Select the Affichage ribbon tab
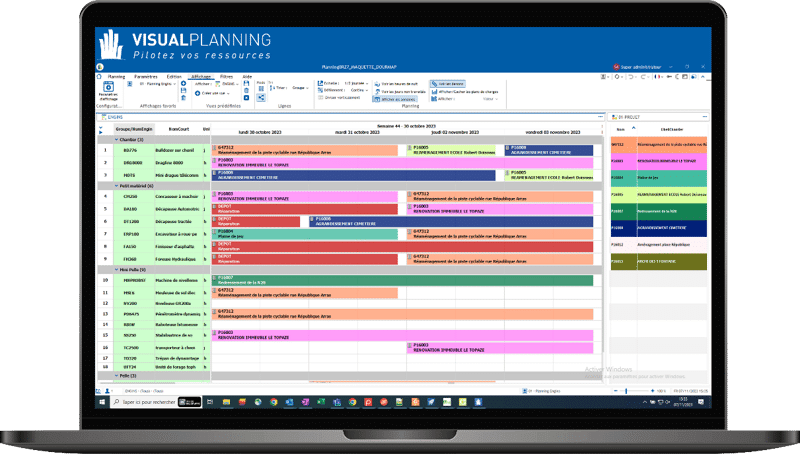 point(201,77)
